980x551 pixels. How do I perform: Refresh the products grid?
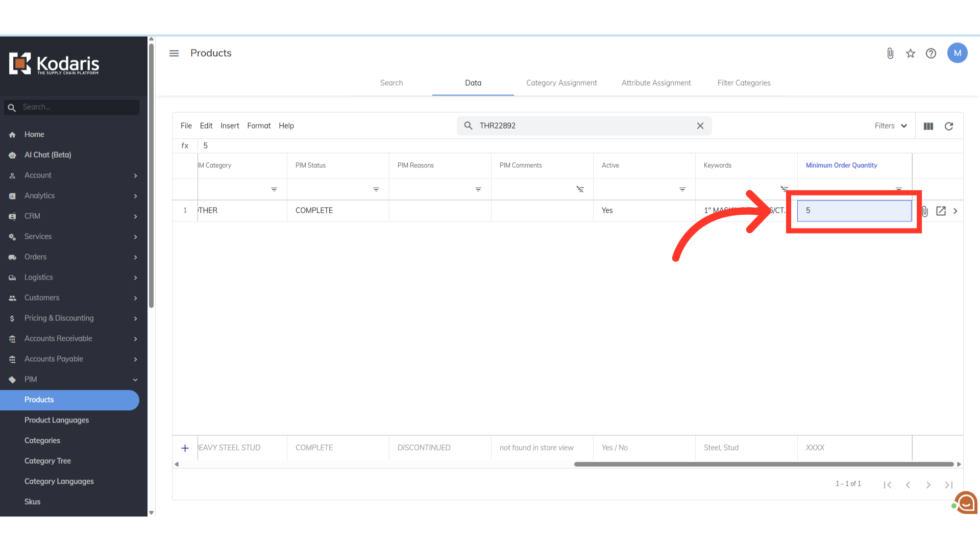click(948, 126)
